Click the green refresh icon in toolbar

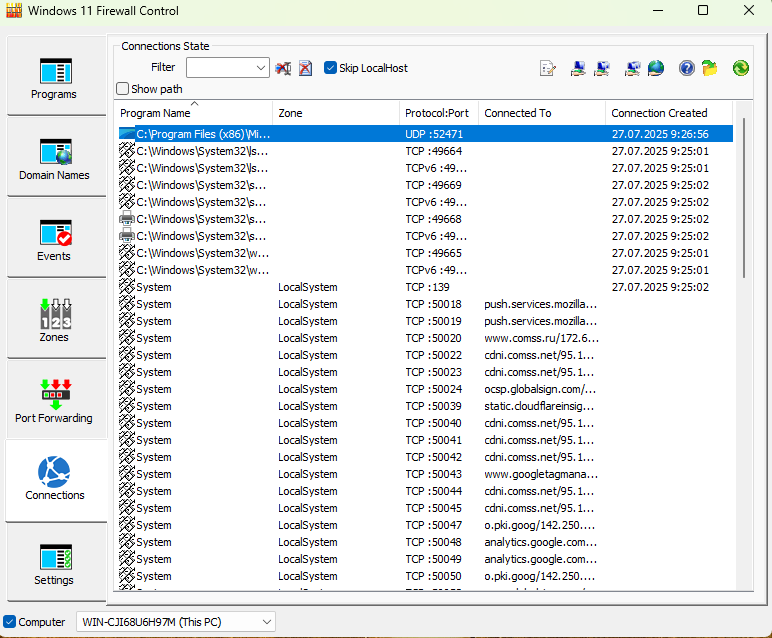(740, 68)
